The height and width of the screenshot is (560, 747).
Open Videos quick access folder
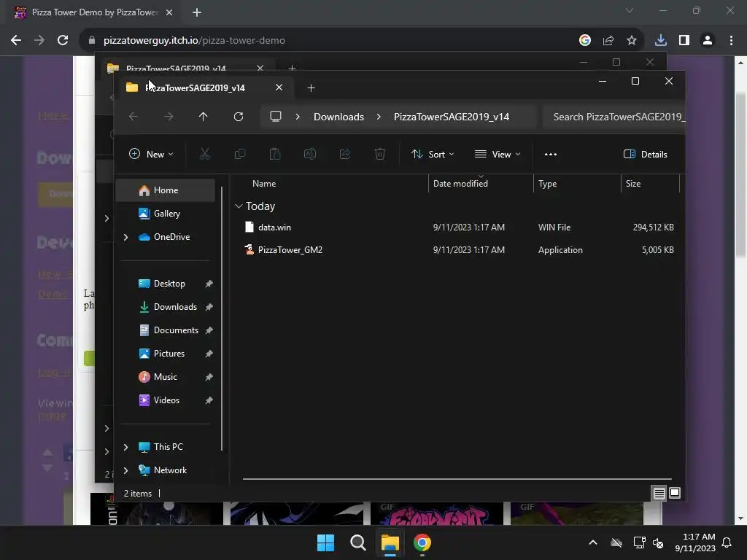pos(166,400)
